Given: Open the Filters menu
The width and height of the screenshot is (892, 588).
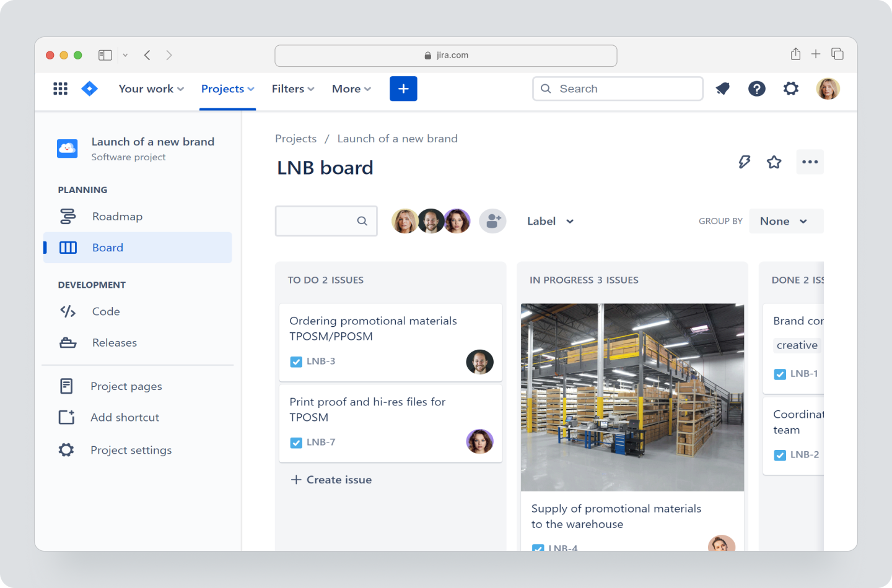Looking at the screenshot, I should click(x=292, y=89).
